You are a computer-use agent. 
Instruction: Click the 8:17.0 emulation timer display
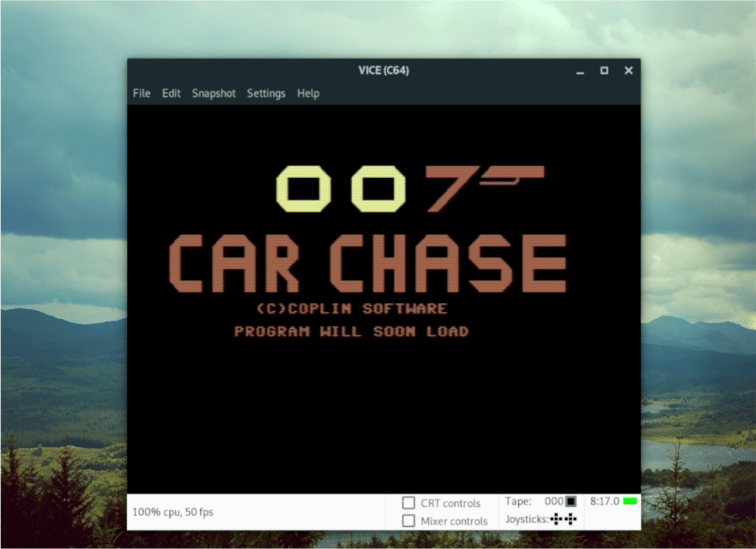(x=604, y=501)
